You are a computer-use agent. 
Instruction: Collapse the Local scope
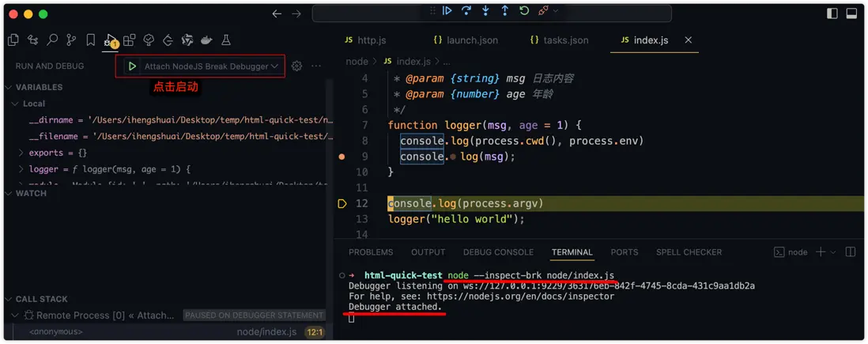tap(28, 104)
